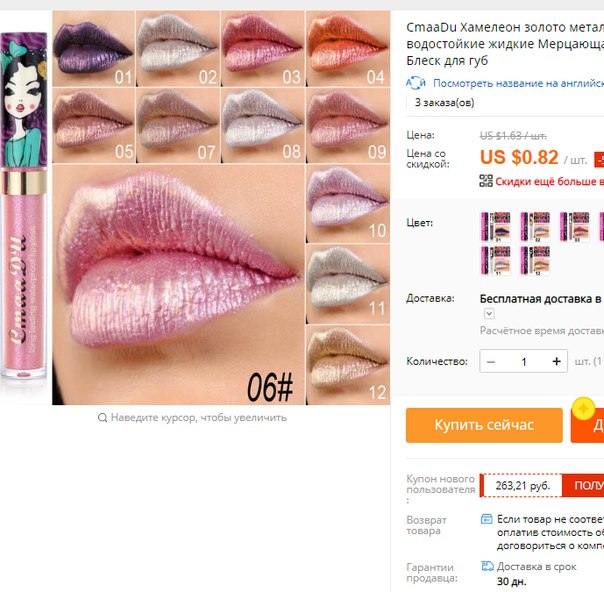Image resolution: width=604 pixels, height=592 pixels.
Task: Click the translate icon beside the title link
Action: click(416, 83)
